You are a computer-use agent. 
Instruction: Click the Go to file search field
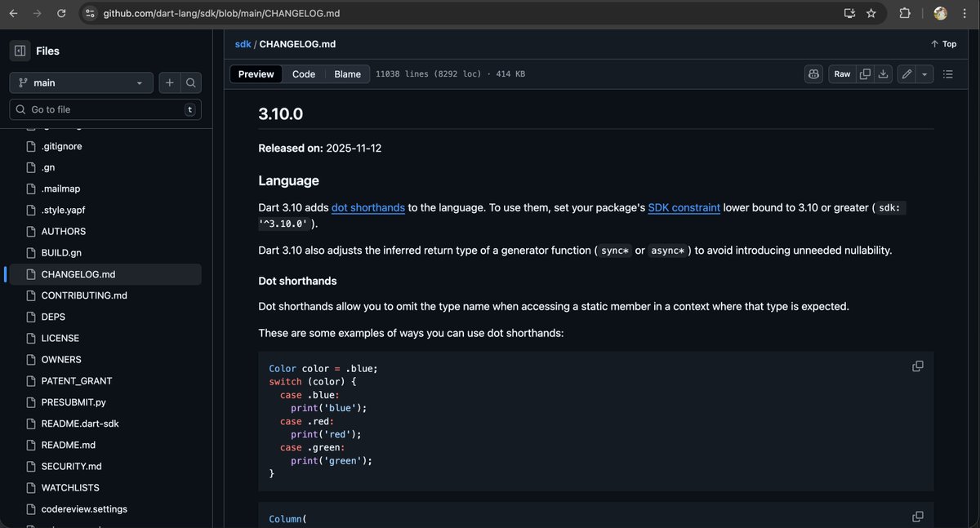[x=105, y=109]
